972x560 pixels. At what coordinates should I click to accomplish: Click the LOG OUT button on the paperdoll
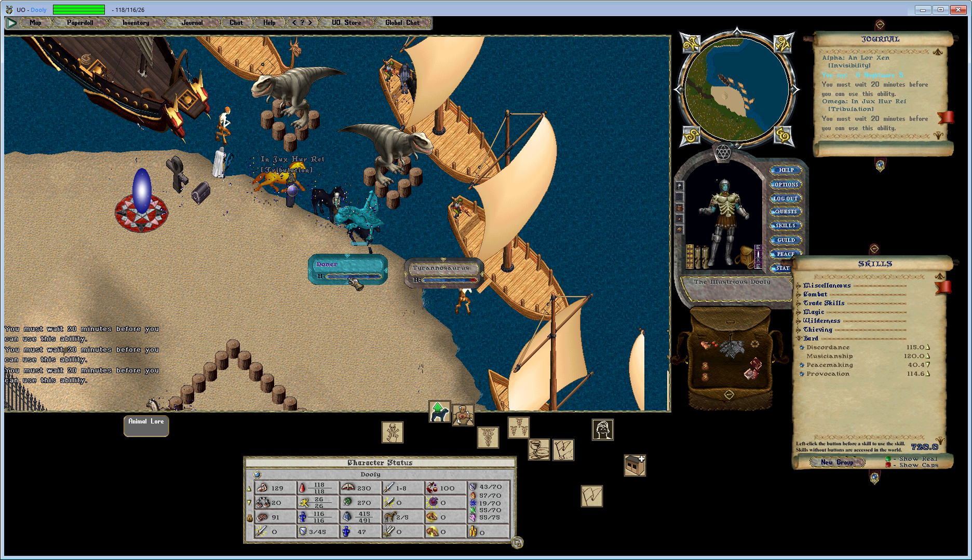pyautogui.click(x=786, y=198)
